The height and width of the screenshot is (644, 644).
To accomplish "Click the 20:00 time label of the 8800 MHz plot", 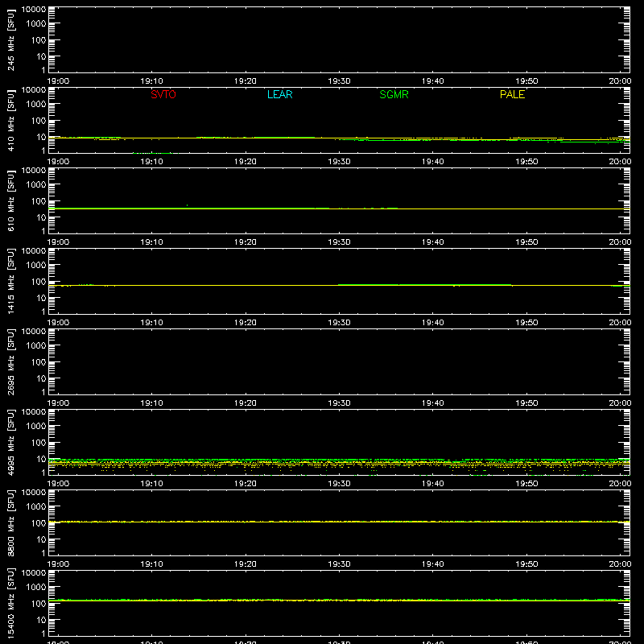I will pos(620,564).
